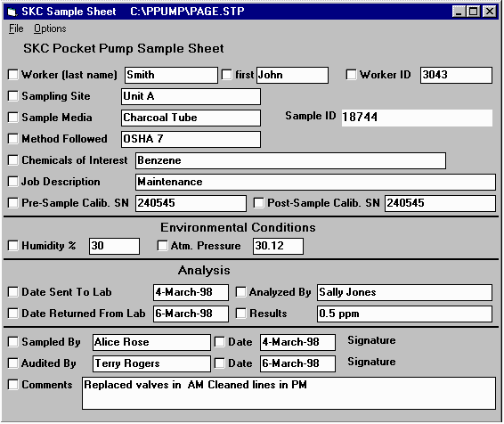Click the Signature label next to Sampled By date
This screenshot has height=424, width=504.
click(x=371, y=340)
